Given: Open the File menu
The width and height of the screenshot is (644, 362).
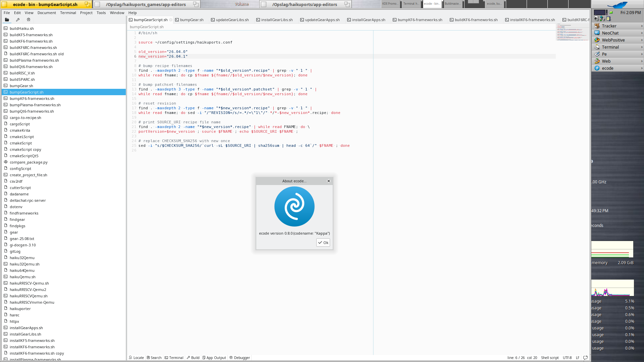Looking at the screenshot, I should pos(7,13).
